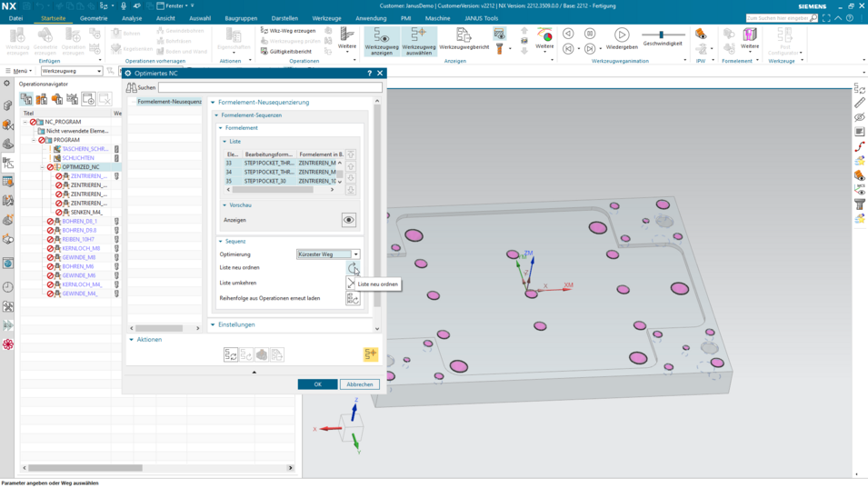Select the SENKEN_M4_ operation
868x488 pixels.
[86, 213]
